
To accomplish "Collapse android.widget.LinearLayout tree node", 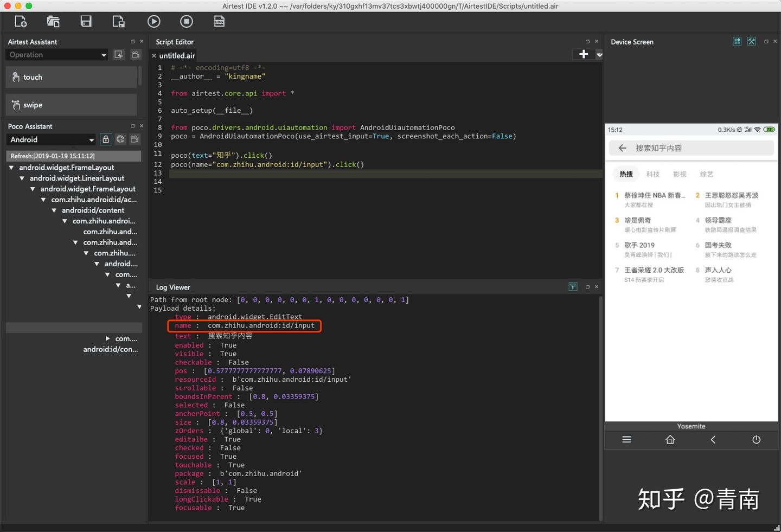I will (22, 178).
